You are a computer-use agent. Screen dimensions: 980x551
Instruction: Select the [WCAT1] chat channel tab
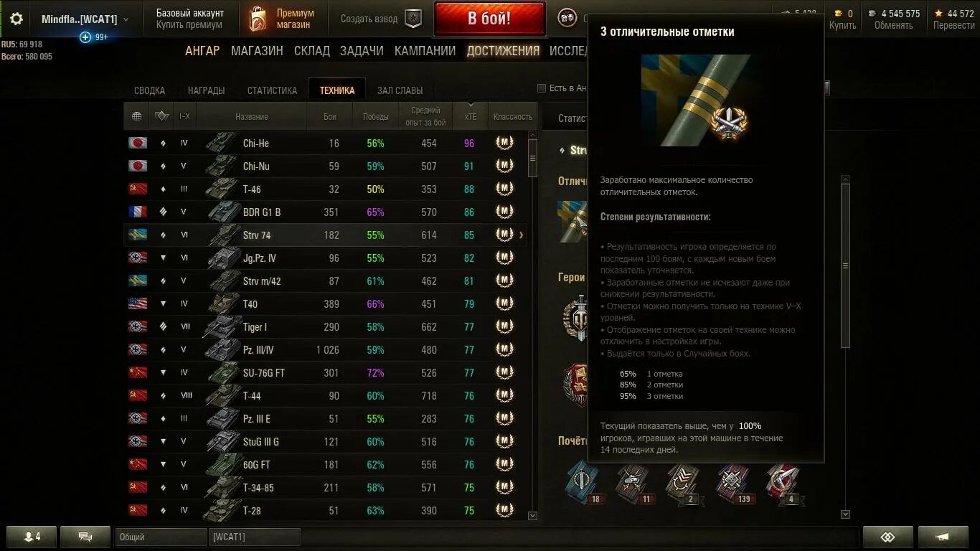tap(255, 537)
